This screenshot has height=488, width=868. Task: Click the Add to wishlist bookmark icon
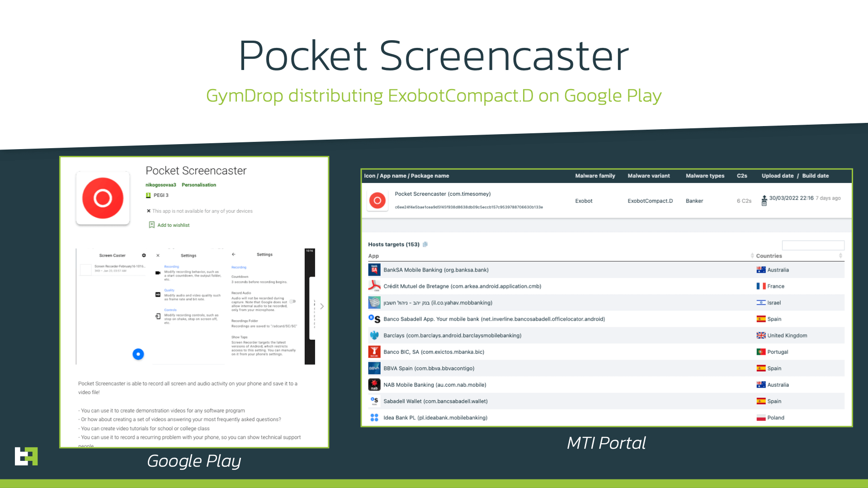(x=152, y=225)
